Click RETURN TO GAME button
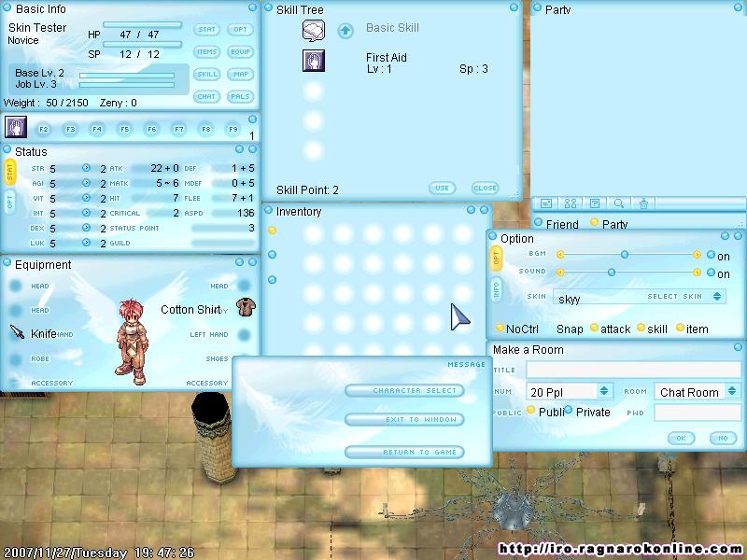Screen dimensions: 747x560 (x=404, y=452)
